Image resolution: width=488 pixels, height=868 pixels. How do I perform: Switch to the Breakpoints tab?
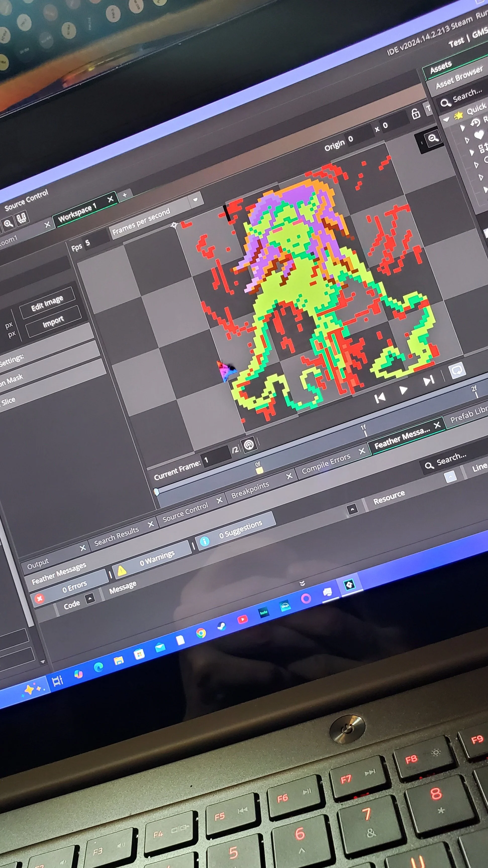(250, 490)
